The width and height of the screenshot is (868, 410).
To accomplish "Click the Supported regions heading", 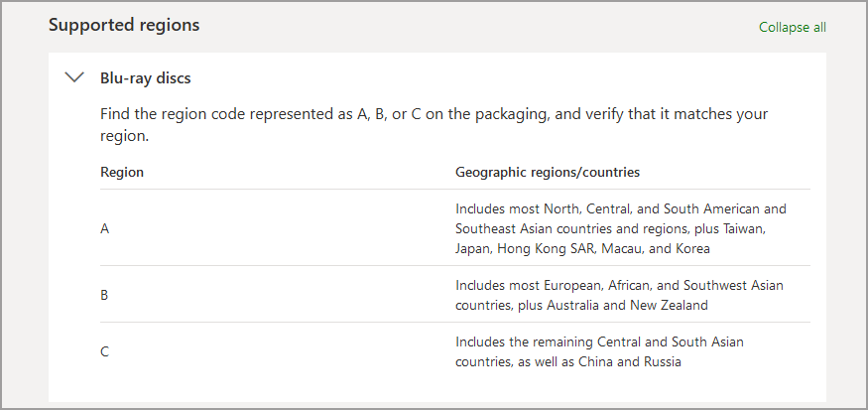I will point(124,25).
